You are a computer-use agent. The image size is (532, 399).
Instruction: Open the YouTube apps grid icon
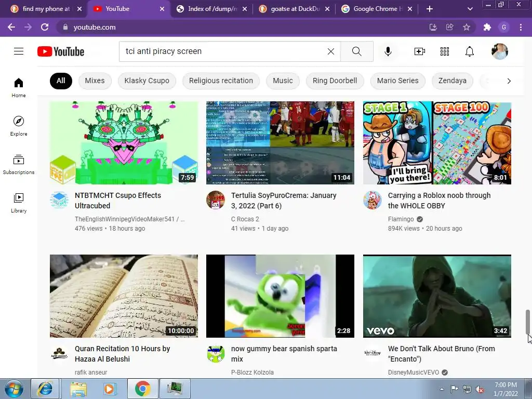click(445, 51)
